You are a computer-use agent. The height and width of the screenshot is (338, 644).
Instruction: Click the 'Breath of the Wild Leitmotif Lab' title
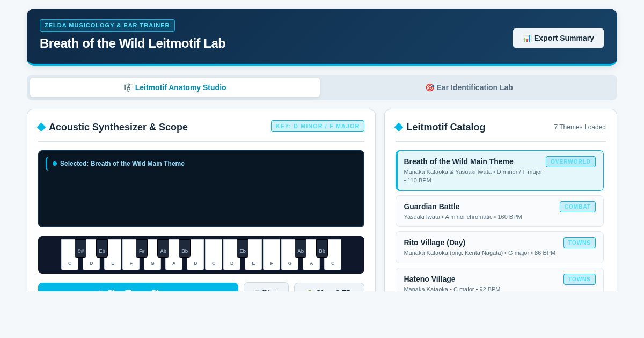click(x=133, y=43)
